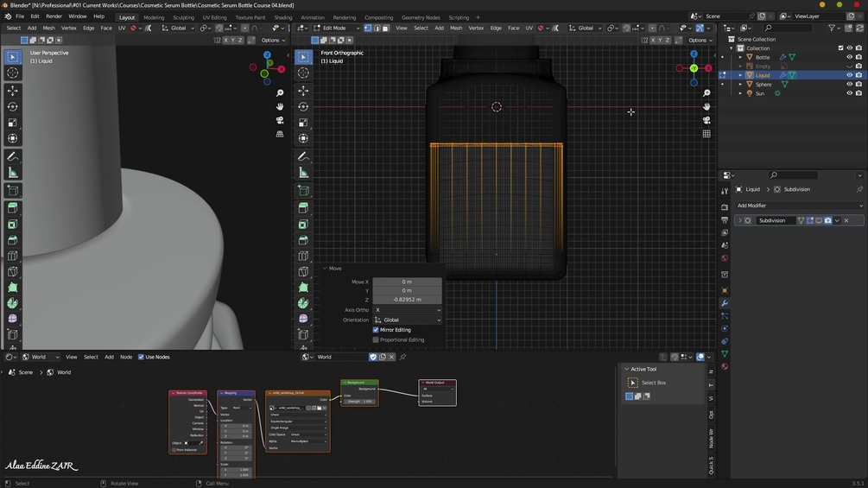Open Edit Mode dropdown in front viewport
This screenshot has width=868, height=488.
point(333,28)
